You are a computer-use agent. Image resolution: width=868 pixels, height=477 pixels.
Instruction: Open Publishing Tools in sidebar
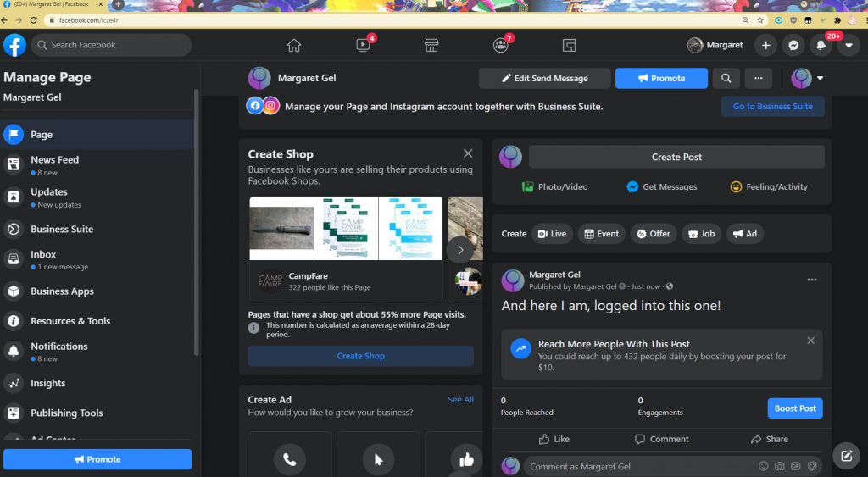pos(97,413)
